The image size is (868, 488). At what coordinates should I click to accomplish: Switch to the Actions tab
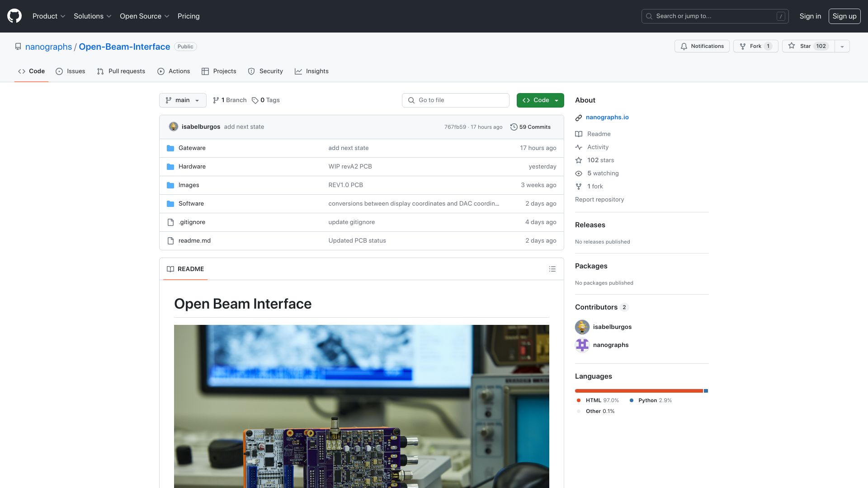point(174,71)
